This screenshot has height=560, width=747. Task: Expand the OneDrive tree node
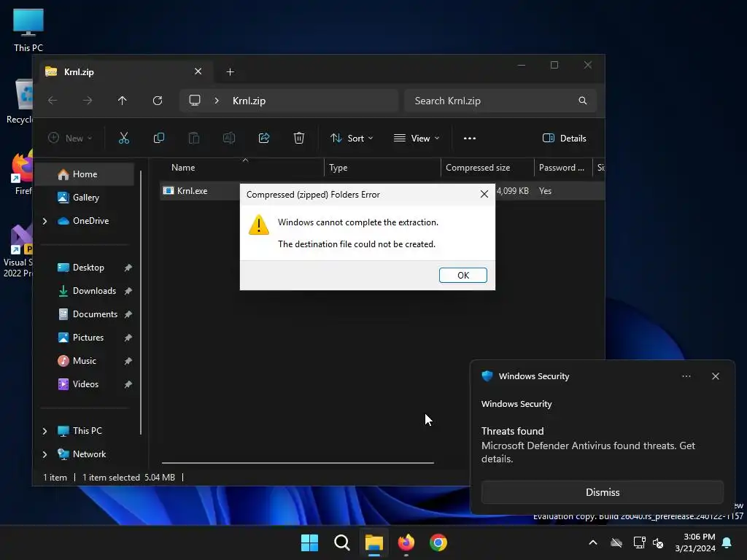(x=44, y=221)
